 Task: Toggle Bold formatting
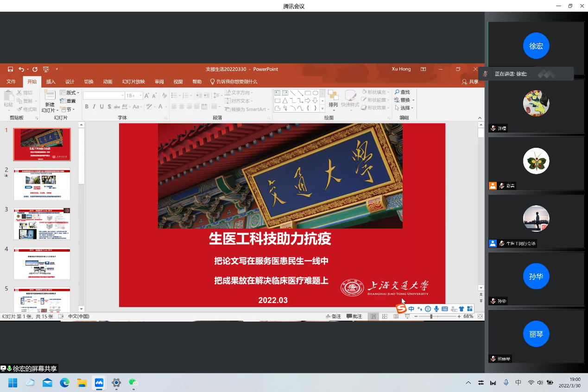(87, 107)
